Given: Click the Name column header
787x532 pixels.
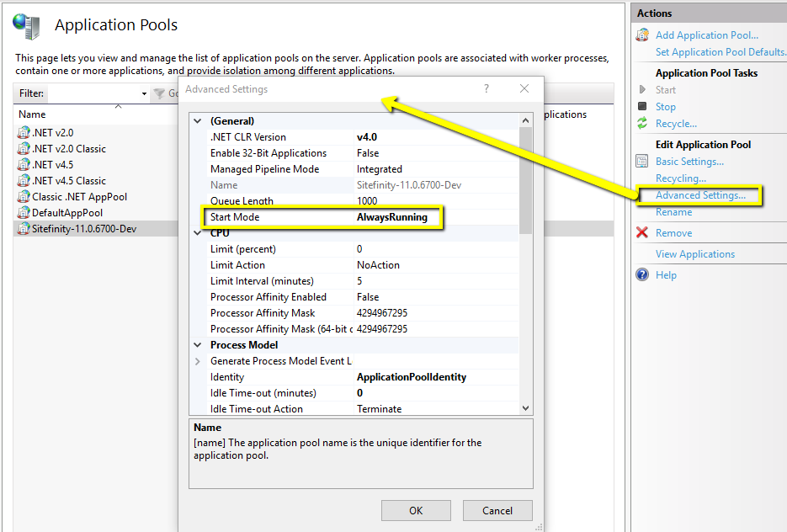Looking at the screenshot, I should pos(33,114).
